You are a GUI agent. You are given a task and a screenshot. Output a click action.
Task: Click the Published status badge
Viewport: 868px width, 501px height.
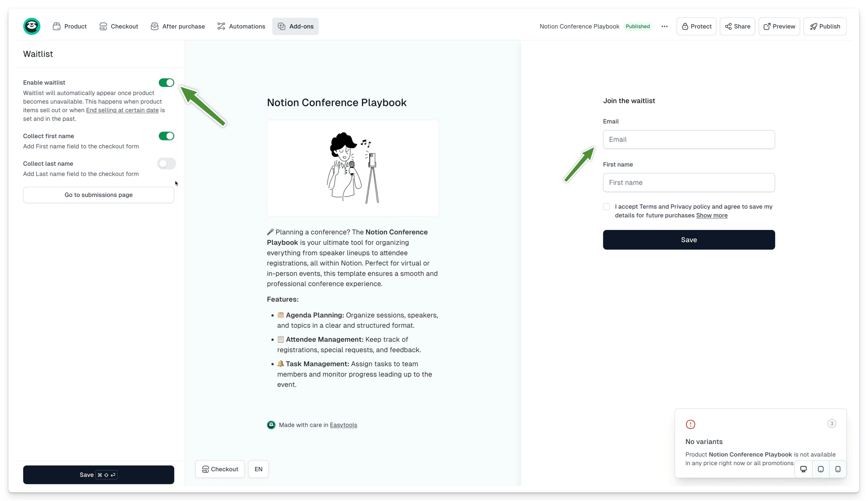tap(638, 26)
